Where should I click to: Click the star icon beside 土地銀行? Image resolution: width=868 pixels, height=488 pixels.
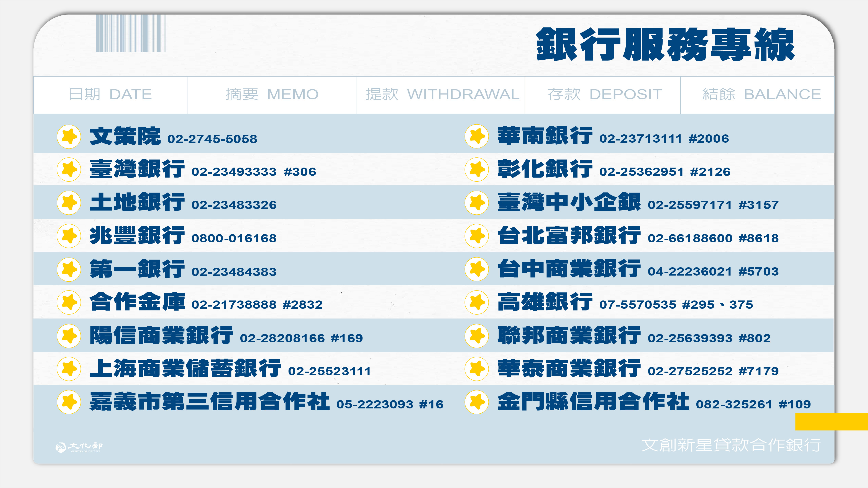click(x=69, y=203)
